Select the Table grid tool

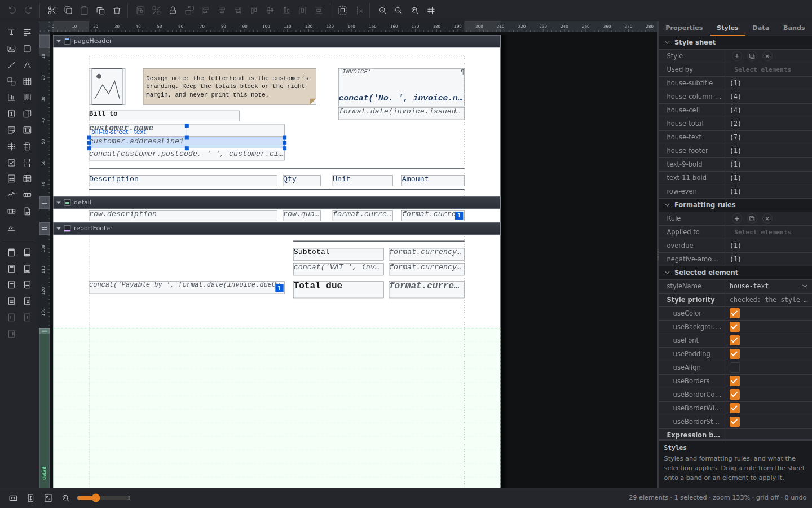tap(27, 81)
